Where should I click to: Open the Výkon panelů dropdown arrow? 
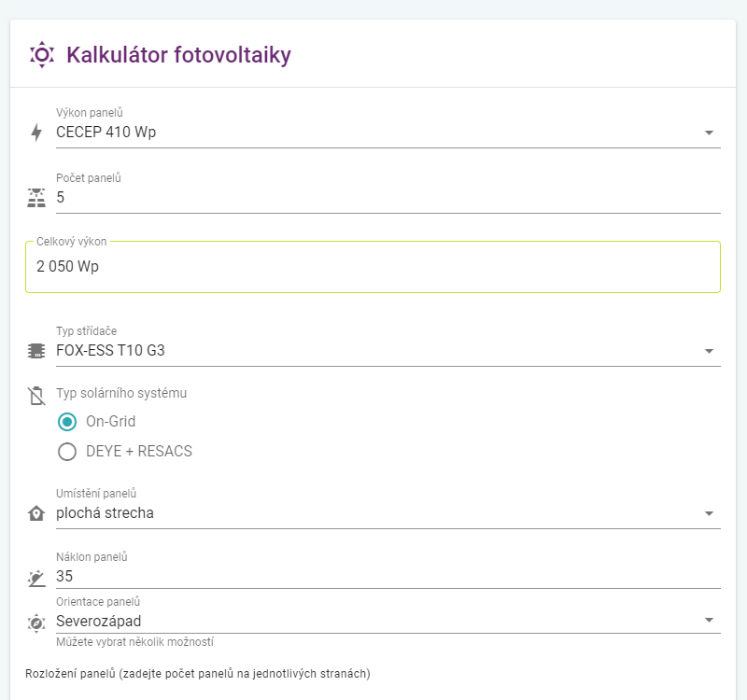(x=709, y=133)
